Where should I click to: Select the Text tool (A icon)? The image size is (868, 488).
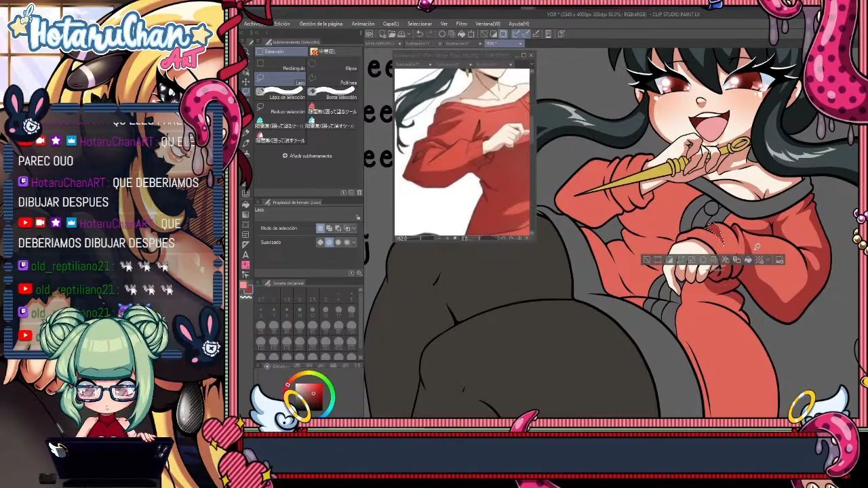tap(245, 255)
